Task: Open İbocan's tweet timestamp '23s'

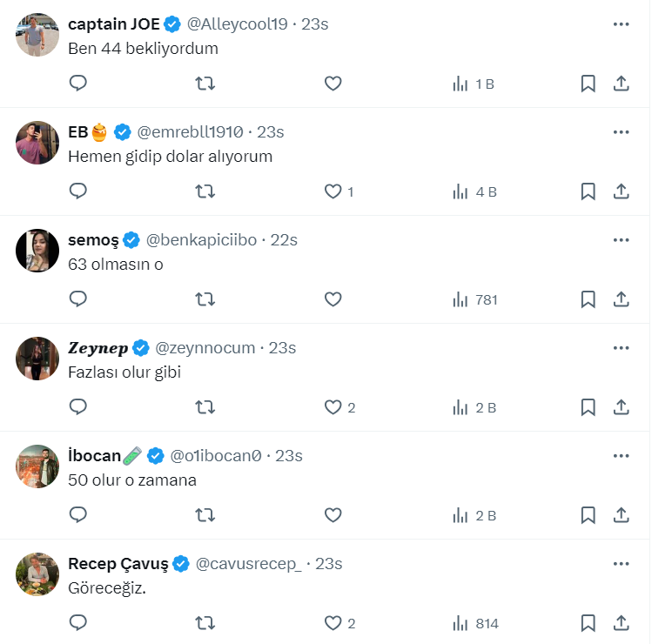Action: click(288, 456)
